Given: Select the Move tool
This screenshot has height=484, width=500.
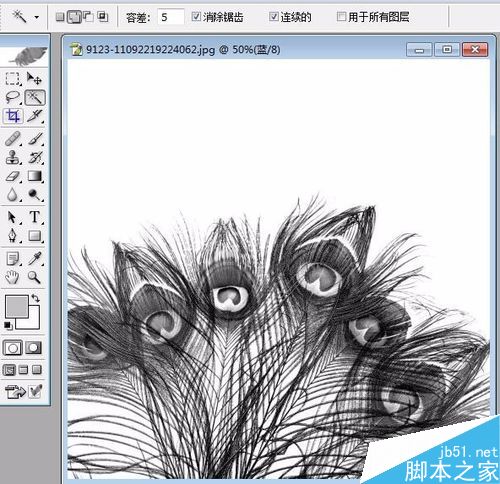Looking at the screenshot, I should pyautogui.click(x=34, y=79).
